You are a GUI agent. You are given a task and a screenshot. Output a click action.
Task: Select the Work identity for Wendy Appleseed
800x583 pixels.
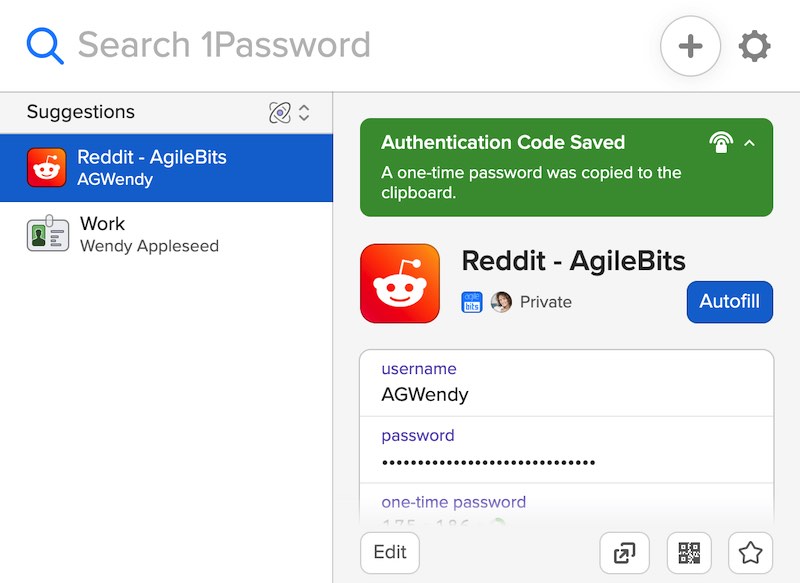[x=166, y=234]
